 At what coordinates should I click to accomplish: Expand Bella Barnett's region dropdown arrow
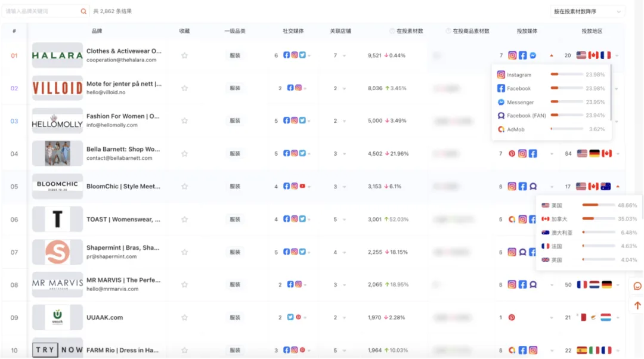(618, 154)
